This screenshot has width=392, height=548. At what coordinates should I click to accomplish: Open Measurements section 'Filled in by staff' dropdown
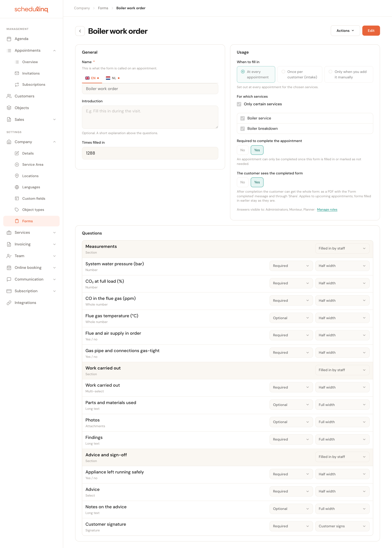coord(342,248)
